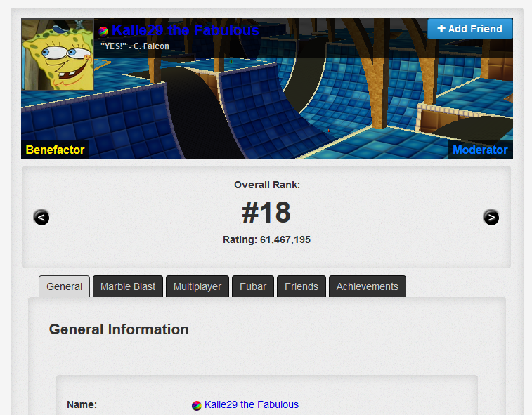The width and height of the screenshot is (532, 415).
Task: Click the Rating 61,467,195 text
Action: 266,239
